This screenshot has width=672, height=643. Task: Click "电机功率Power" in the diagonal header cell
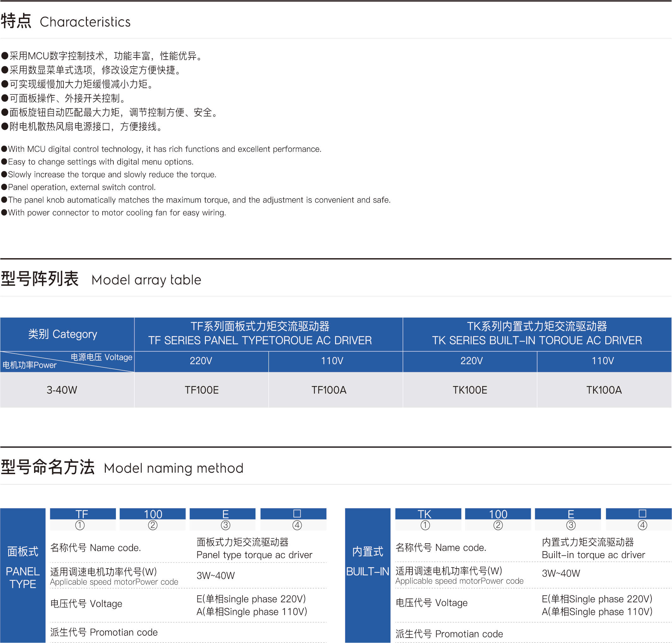tap(29, 365)
